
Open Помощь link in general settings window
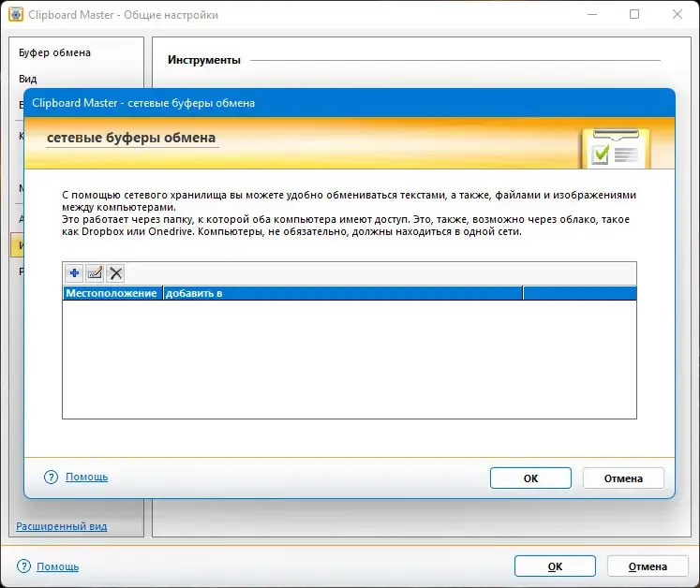point(57,566)
